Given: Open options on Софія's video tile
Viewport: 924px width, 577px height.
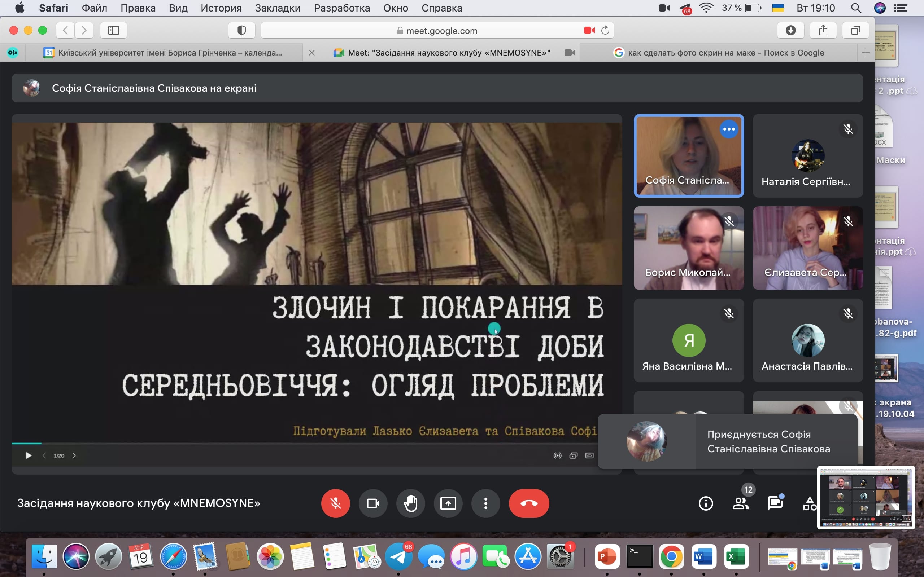Looking at the screenshot, I should click(x=728, y=129).
